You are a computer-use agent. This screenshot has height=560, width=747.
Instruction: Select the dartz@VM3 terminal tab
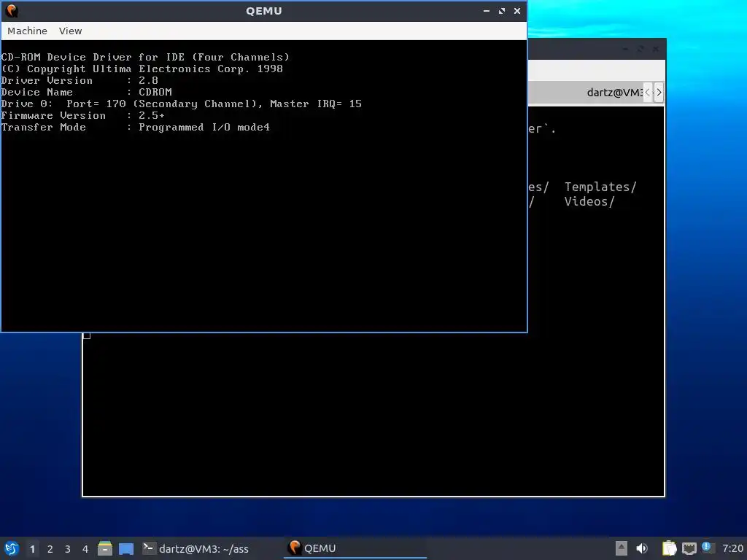614,93
